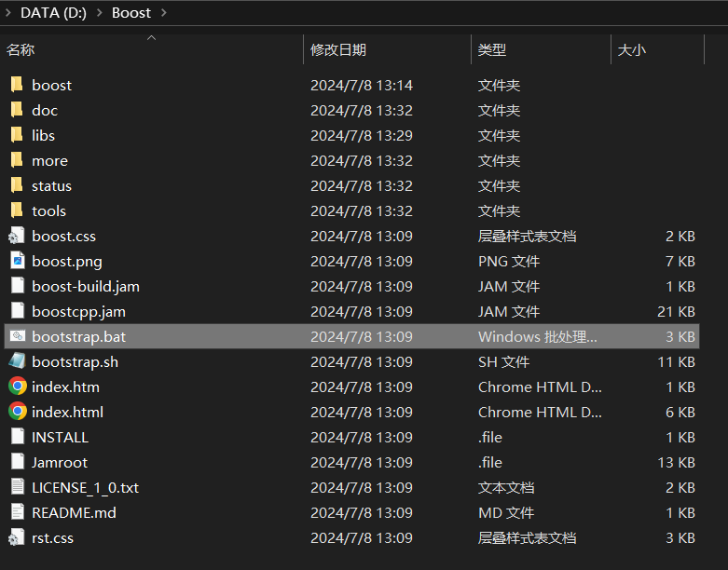Select the file name rst.css

(52, 537)
